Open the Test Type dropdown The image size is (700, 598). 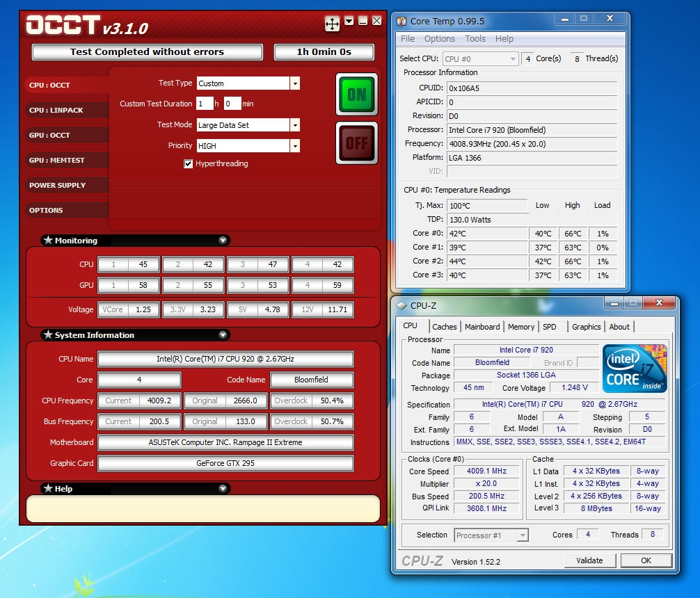294,83
